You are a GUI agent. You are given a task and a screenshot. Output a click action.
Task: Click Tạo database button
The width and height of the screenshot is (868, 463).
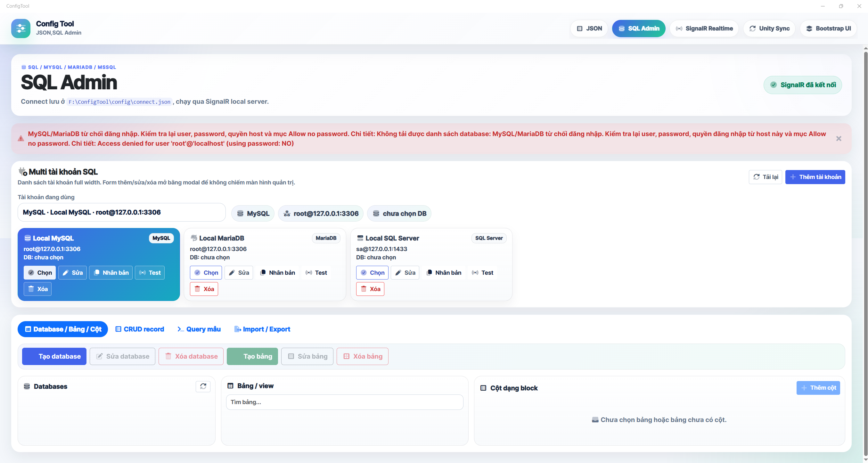tap(54, 356)
